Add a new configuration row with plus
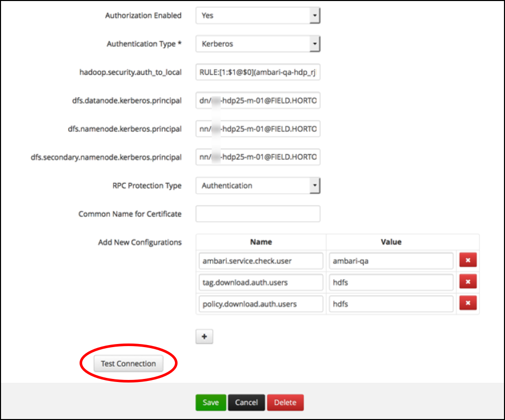This screenshot has width=505, height=420. 204,337
